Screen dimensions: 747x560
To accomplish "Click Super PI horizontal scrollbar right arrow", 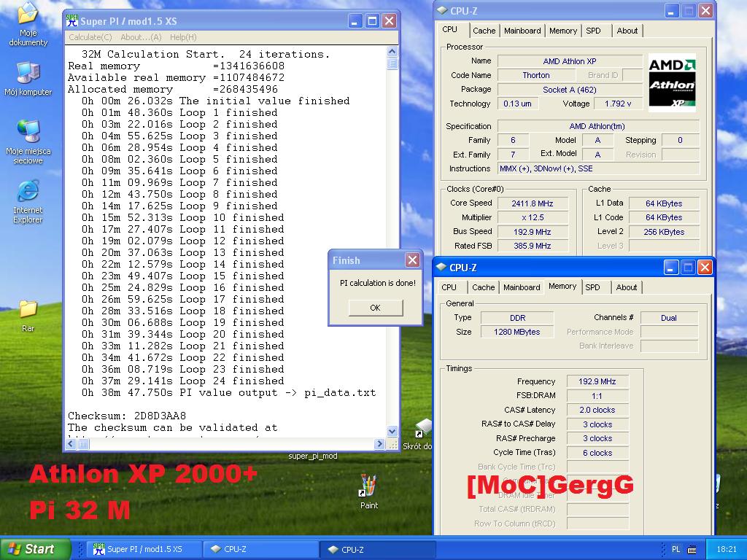I will tap(379, 444).
